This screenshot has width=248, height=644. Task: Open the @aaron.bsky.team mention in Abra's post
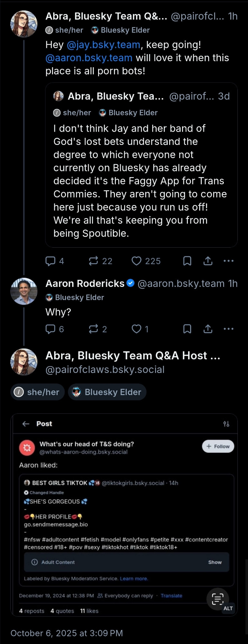pos(89,58)
